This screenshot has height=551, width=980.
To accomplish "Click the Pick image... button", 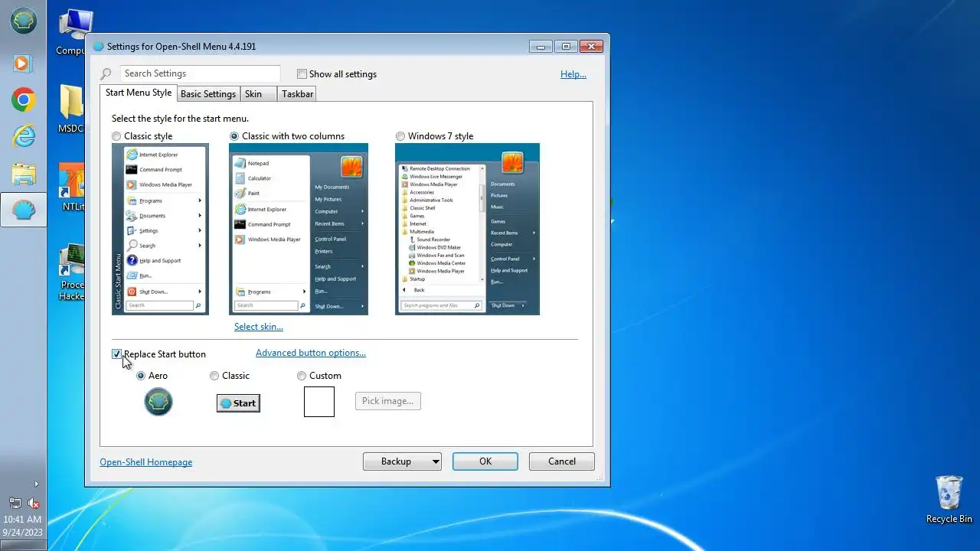I will point(387,401).
